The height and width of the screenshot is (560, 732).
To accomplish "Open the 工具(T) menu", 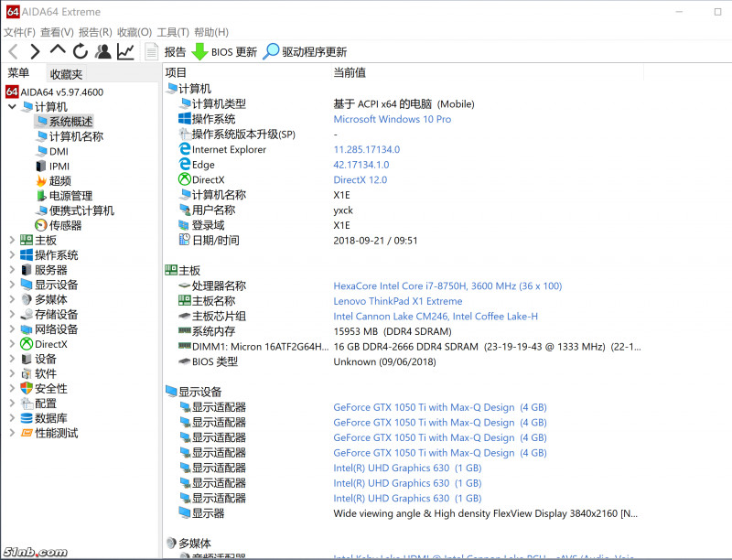I will pyautogui.click(x=173, y=32).
